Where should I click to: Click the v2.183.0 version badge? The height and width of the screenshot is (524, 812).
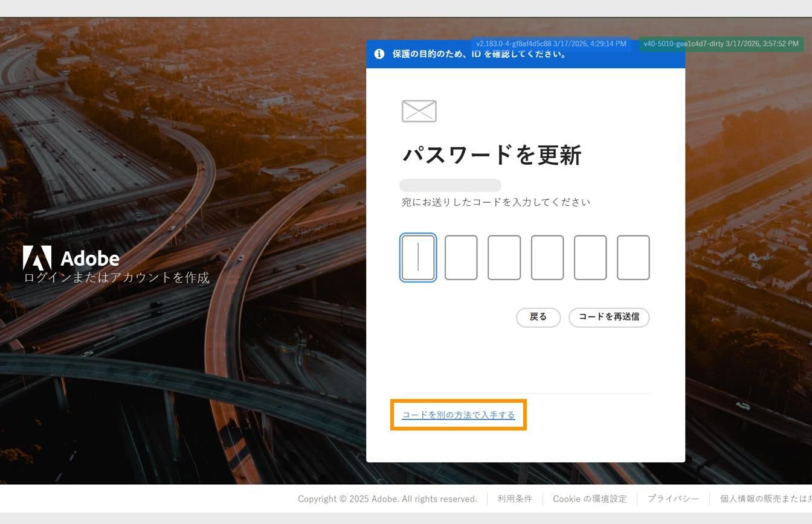click(552, 43)
